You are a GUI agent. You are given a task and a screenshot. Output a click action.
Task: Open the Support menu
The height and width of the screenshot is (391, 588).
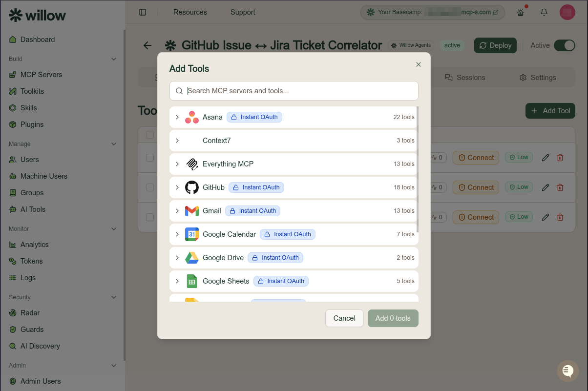(x=243, y=12)
